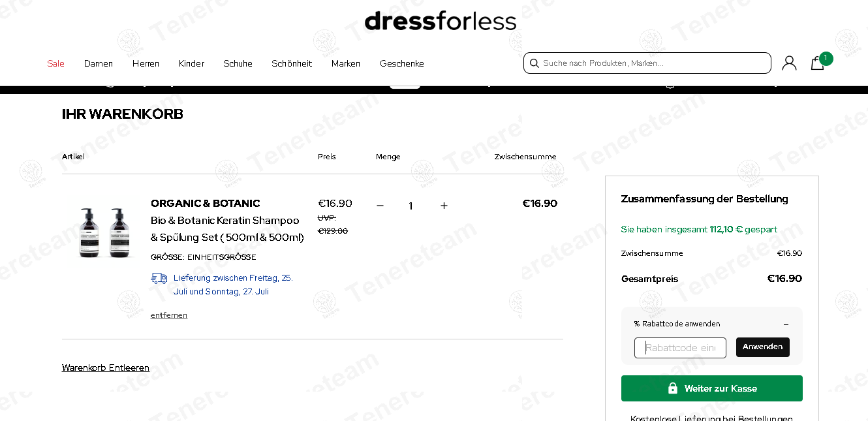Image resolution: width=868 pixels, height=421 pixels.
Task: Open the Herren category
Action: [146, 63]
